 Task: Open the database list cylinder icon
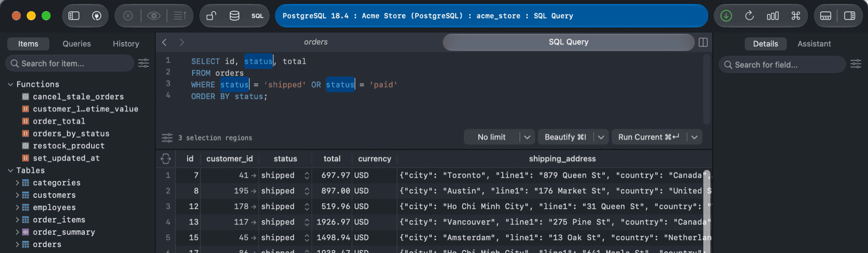point(234,16)
